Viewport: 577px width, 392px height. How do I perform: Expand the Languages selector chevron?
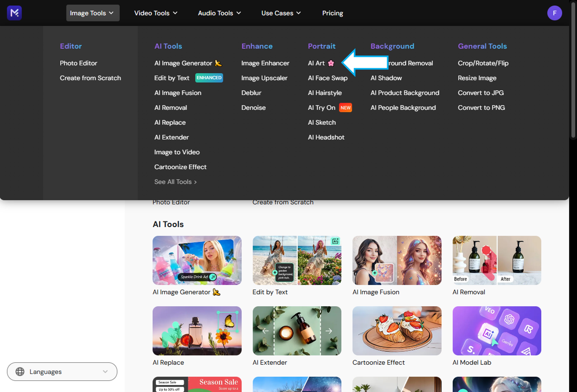pos(105,371)
